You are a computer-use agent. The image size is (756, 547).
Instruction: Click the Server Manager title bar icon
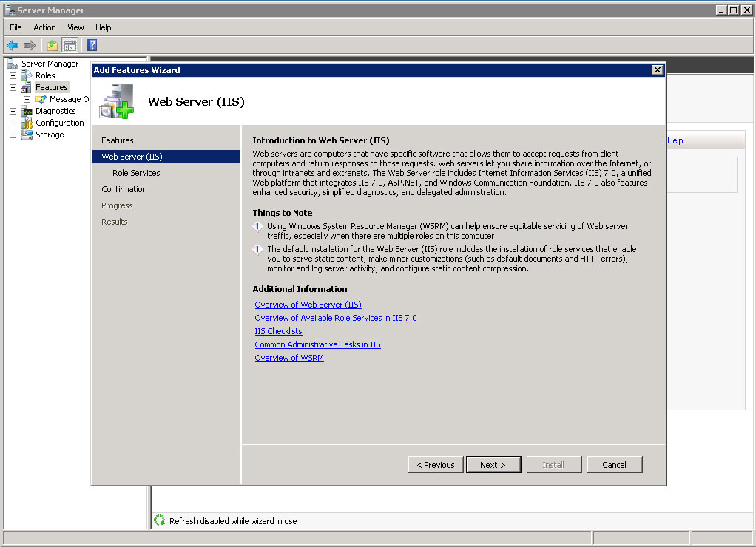10,10
